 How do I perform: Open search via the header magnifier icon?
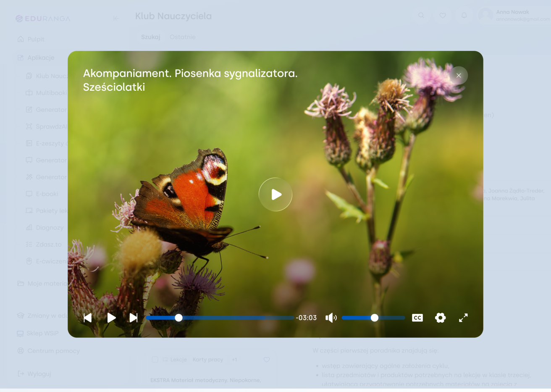[x=421, y=16]
